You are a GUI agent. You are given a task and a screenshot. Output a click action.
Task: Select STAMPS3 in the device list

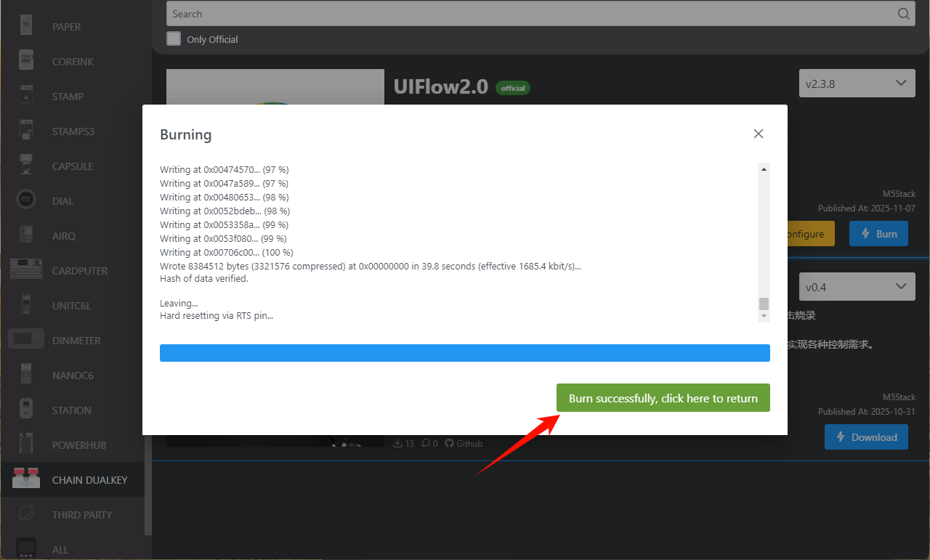click(x=73, y=131)
